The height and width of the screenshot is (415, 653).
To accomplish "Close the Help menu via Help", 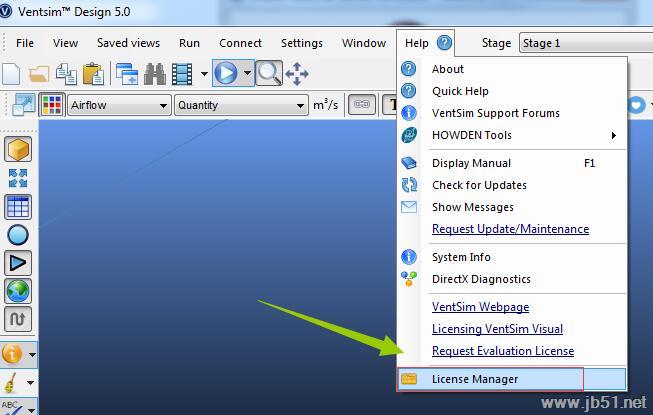I will tap(417, 43).
